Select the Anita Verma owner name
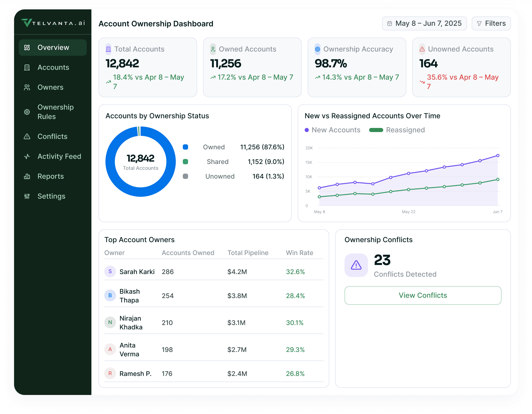 [x=129, y=350]
